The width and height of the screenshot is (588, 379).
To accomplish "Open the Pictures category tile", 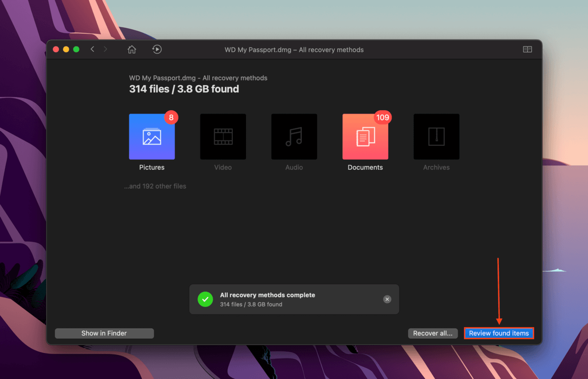I will tap(152, 137).
